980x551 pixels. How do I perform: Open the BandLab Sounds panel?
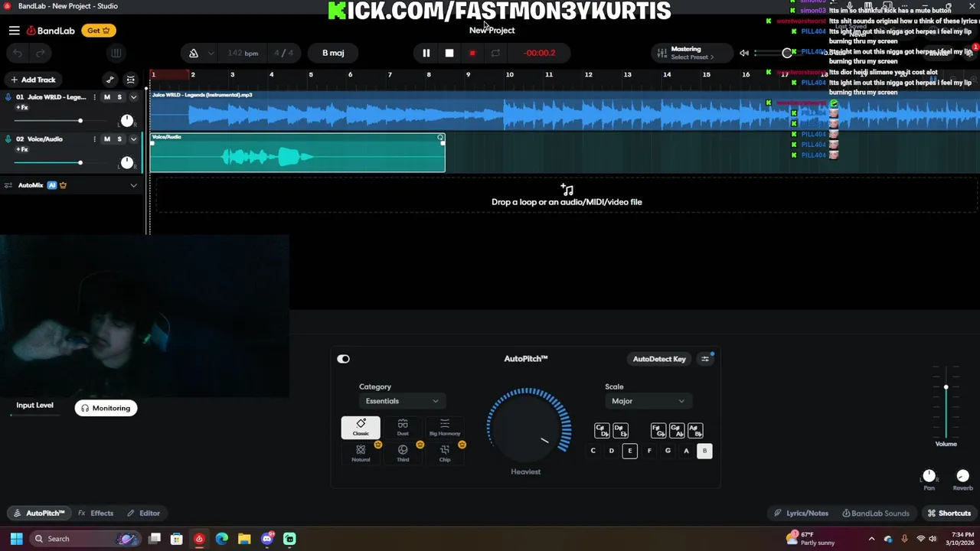pos(876,514)
